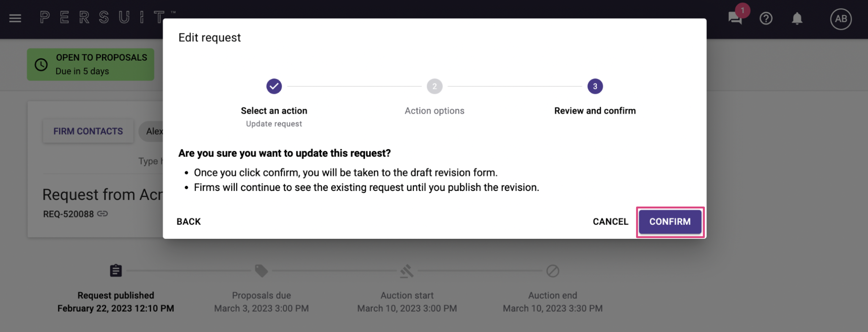Open the help question mark icon
This screenshot has height=332, width=868.
click(x=766, y=18)
